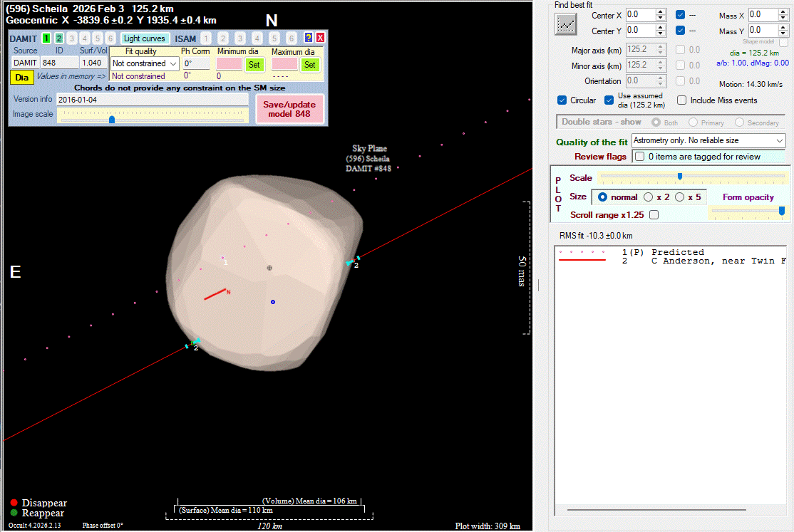Click the Center X up-down stepper
The height and width of the screenshot is (532, 794).
pos(661,15)
